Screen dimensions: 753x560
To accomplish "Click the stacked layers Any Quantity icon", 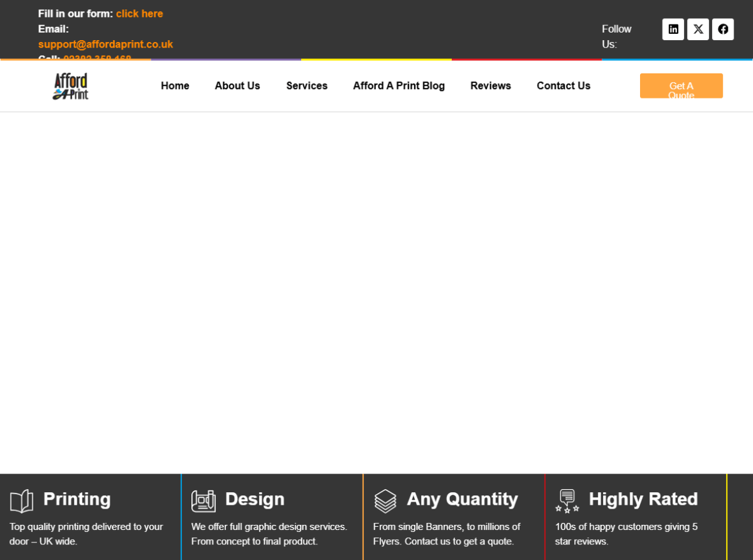I will pos(385,501).
